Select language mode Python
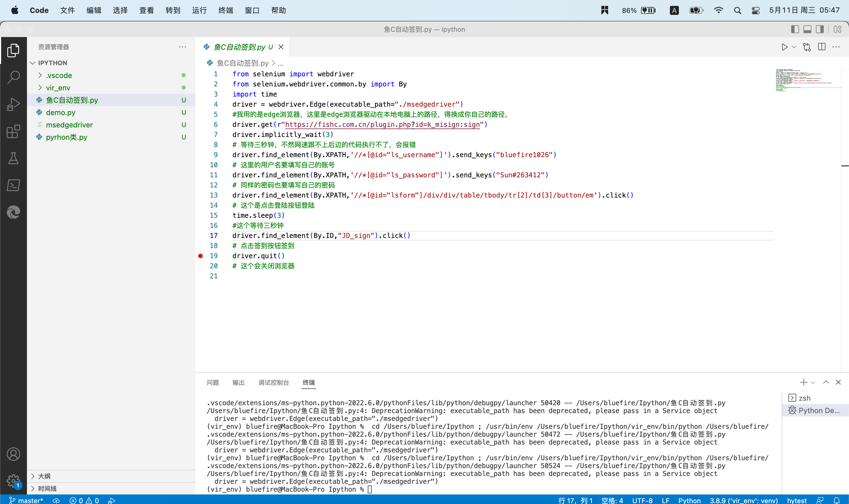Screen dimensions: 849x504 [689, 500]
